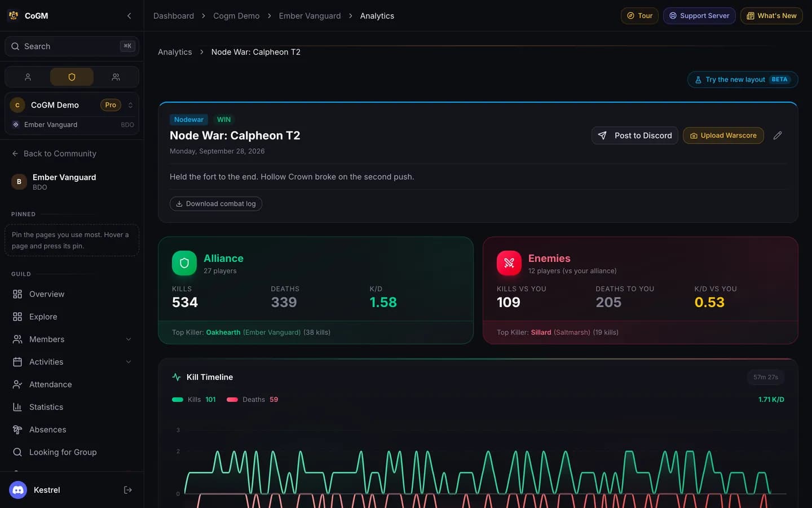Image resolution: width=812 pixels, height=508 pixels.
Task: Open the Ember Vanguard breadcrumb
Action: click(x=310, y=16)
